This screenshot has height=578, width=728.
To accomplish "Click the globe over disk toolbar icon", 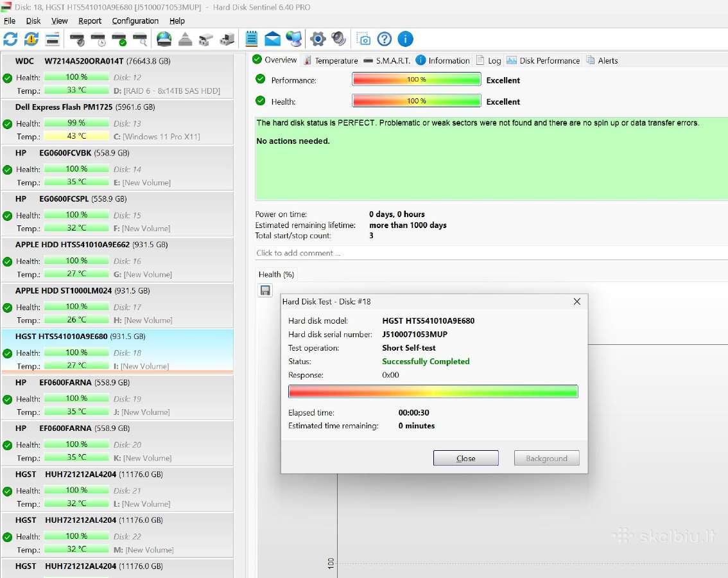I will click(x=164, y=39).
